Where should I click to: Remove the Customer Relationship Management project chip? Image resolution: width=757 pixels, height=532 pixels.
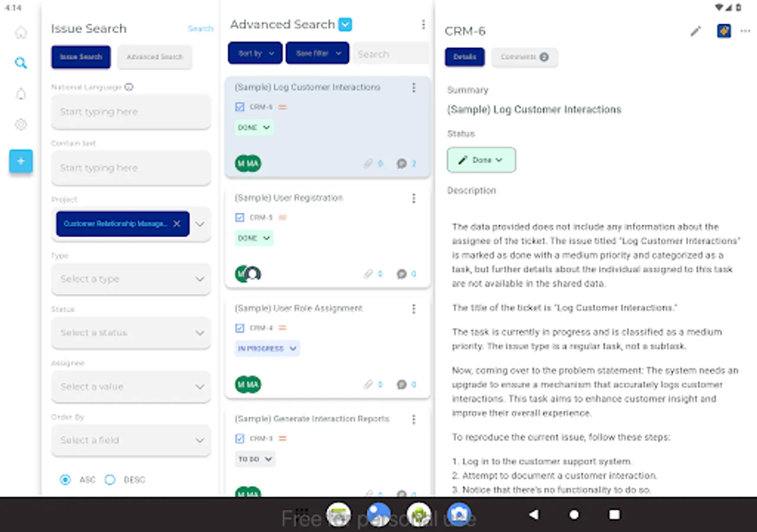176,224
